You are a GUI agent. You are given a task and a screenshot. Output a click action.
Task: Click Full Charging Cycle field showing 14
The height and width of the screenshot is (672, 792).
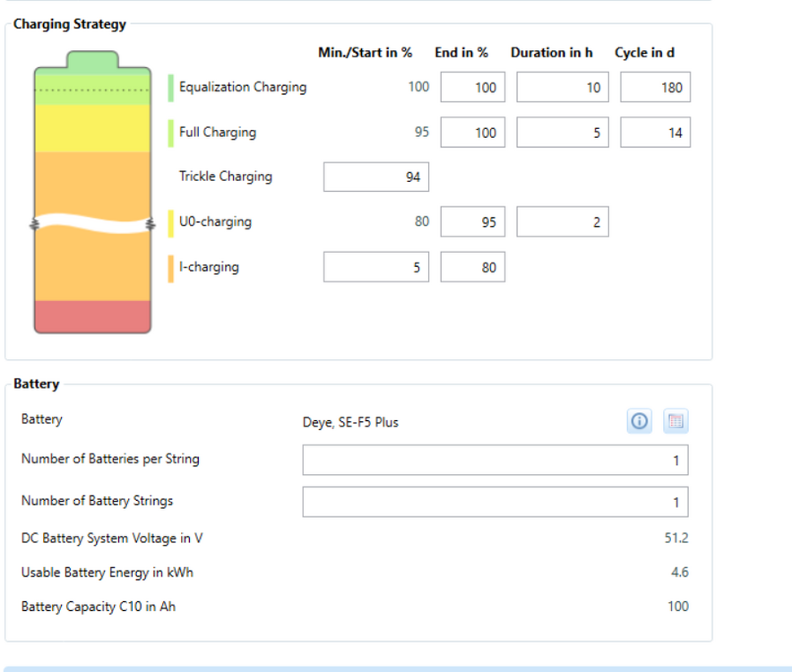[x=655, y=133]
